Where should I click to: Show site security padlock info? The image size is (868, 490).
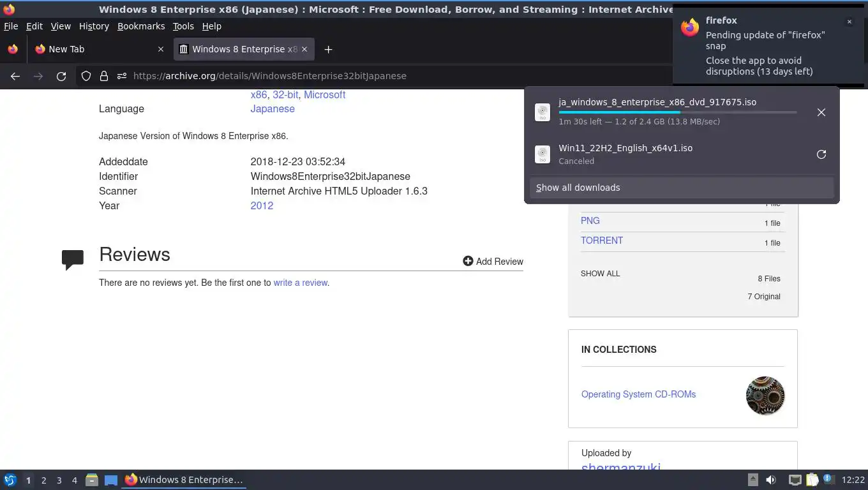[x=103, y=76]
